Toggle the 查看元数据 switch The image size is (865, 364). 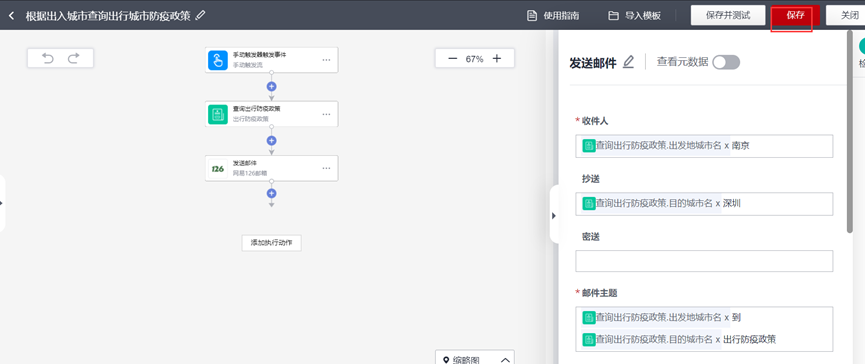coord(725,62)
